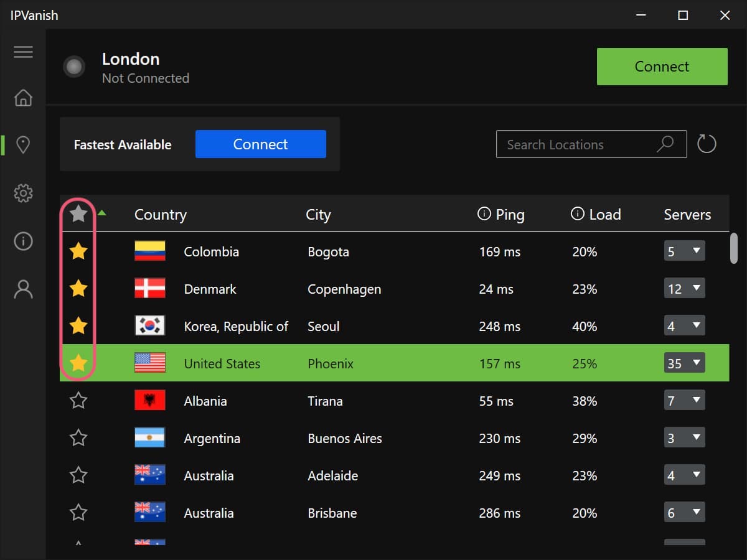Open the Locations pin icon
The height and width of the screenshot is (560, 747).
pos(23,145)
